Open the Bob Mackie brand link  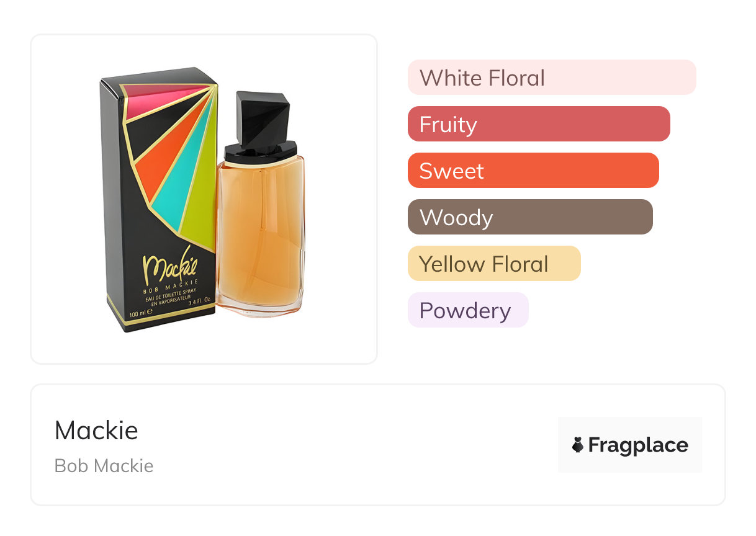pos(104,466)
